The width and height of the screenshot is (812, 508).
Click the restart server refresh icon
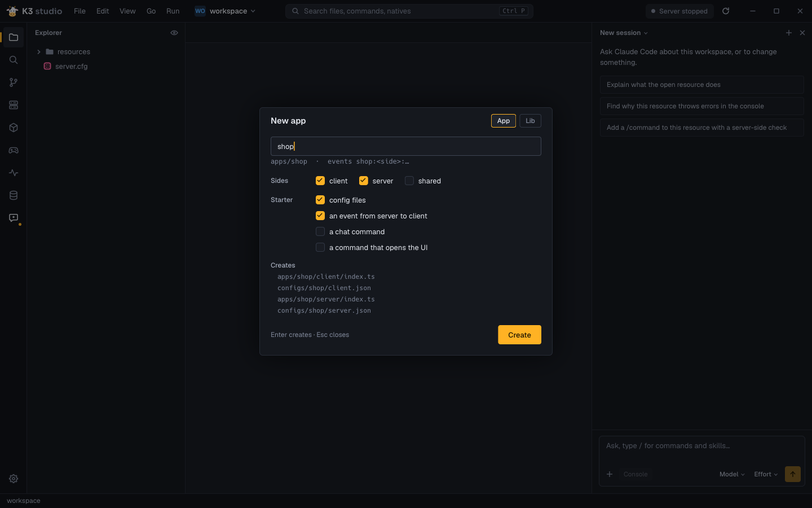pos(726,11)
